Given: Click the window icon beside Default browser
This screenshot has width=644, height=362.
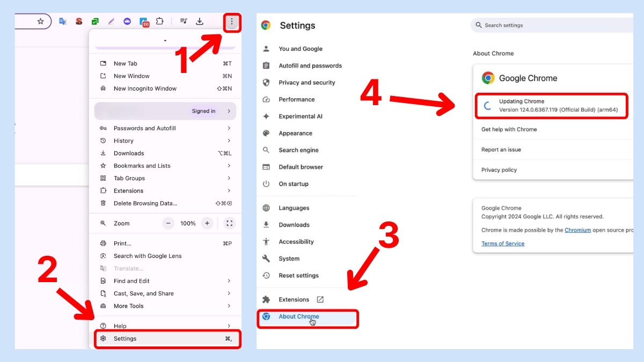Looking at the screenshot, I should (266, 167).
